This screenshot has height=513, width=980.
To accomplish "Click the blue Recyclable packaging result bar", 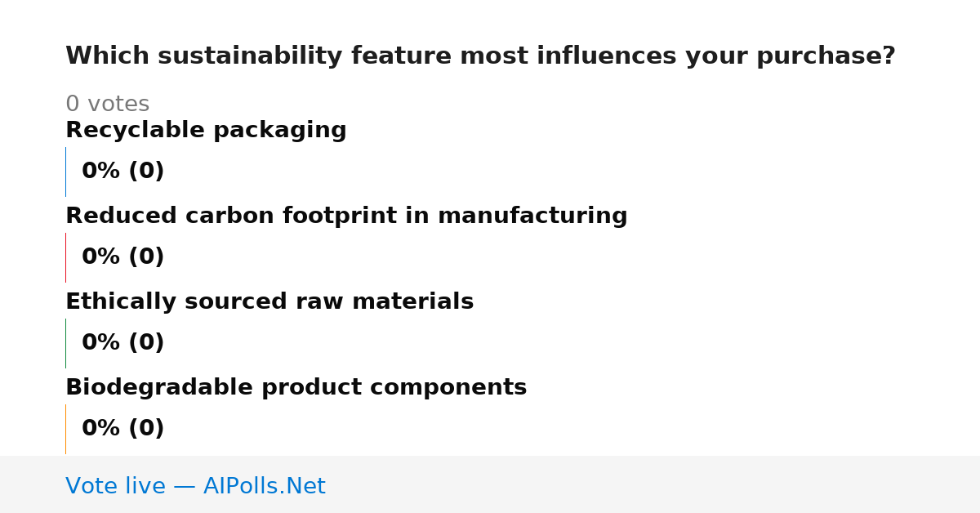I will pos(65,172).
